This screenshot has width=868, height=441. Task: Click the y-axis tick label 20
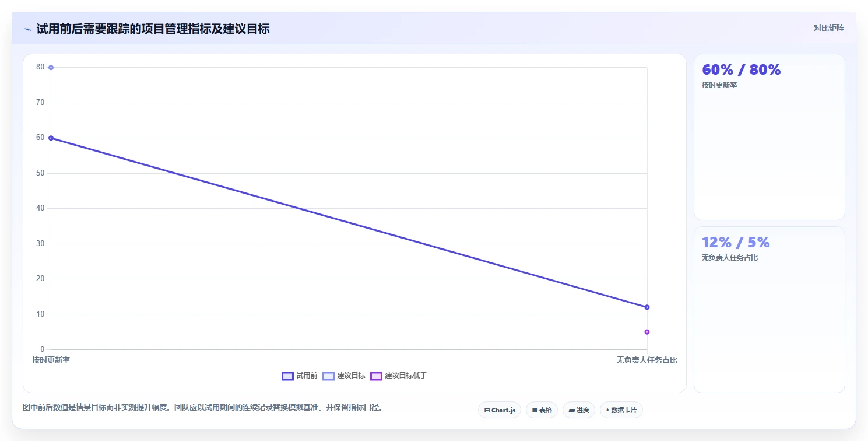(40, 279)
